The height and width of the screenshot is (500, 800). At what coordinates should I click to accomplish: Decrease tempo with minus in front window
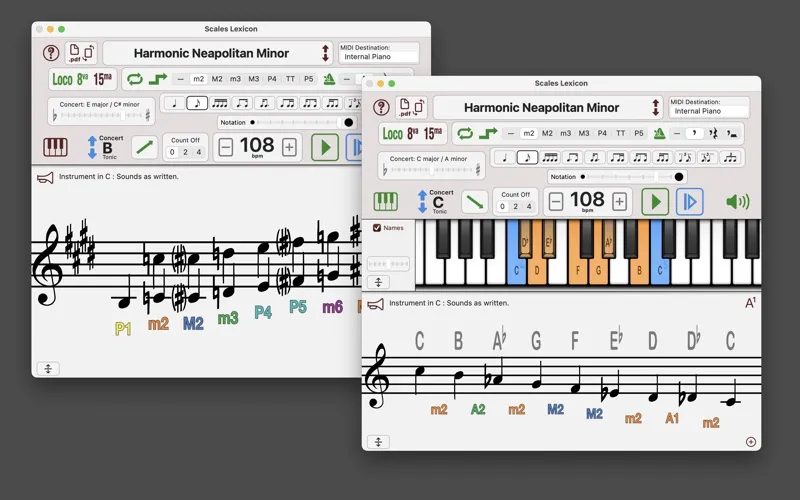click(556, 202)
